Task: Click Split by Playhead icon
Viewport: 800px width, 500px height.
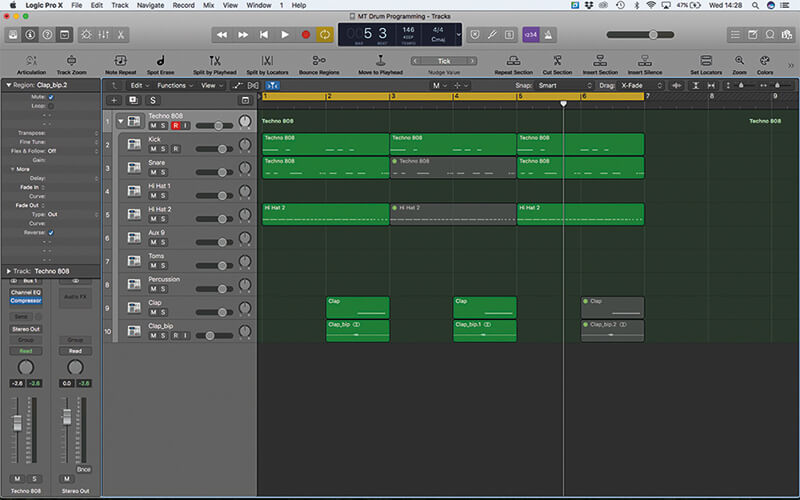Action: 215,61
